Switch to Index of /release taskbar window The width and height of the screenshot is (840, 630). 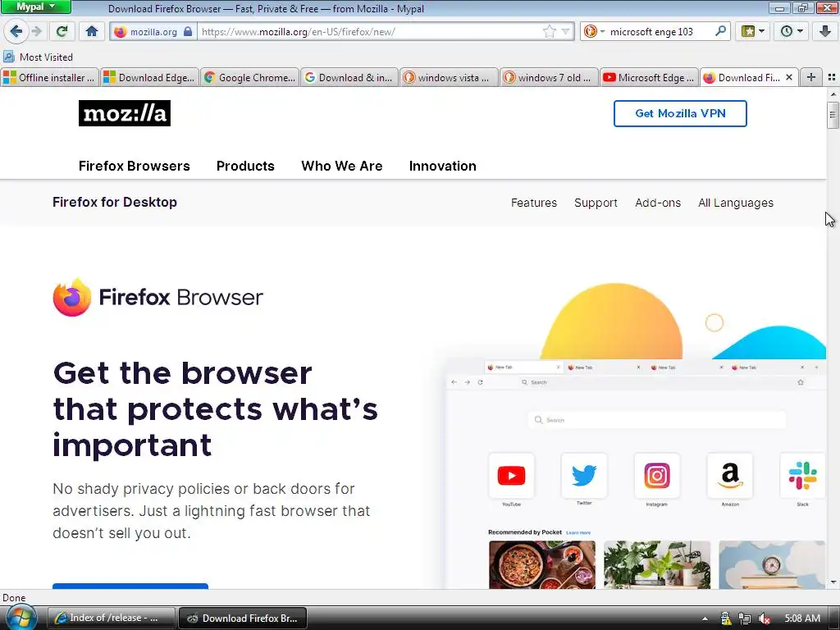pyautogui.click(x=111, y=618)
